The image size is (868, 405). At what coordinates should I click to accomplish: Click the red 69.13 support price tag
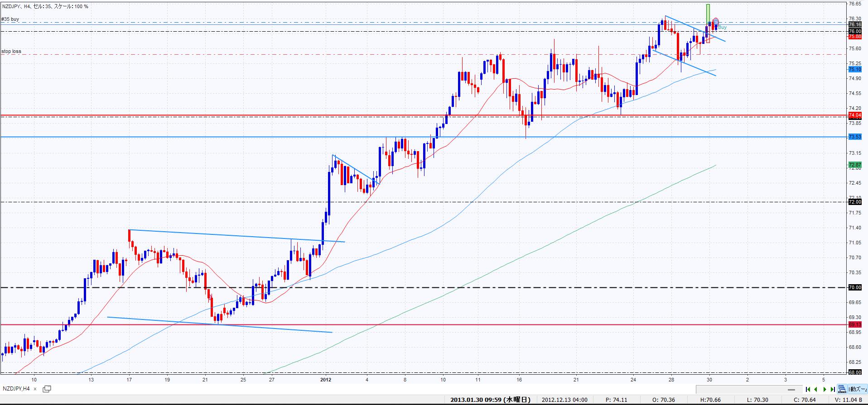point(854,324)
